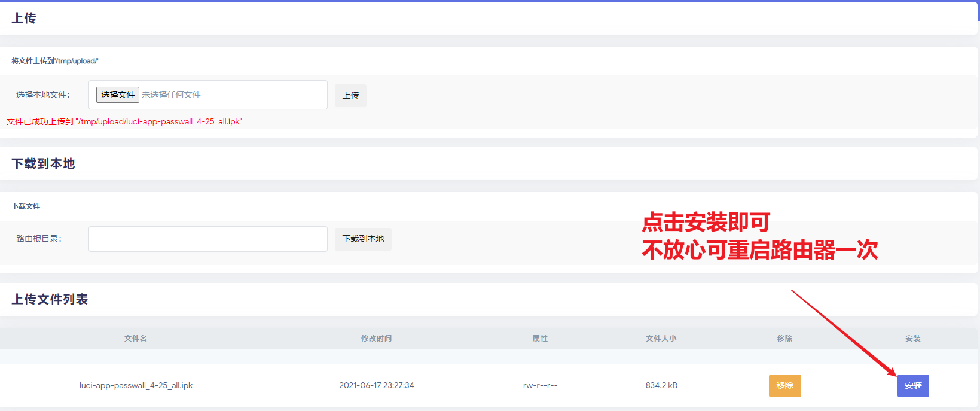Click the 下载到本地 download button
The width and height of the screenshot is (980, 411).
click(363, 239)
